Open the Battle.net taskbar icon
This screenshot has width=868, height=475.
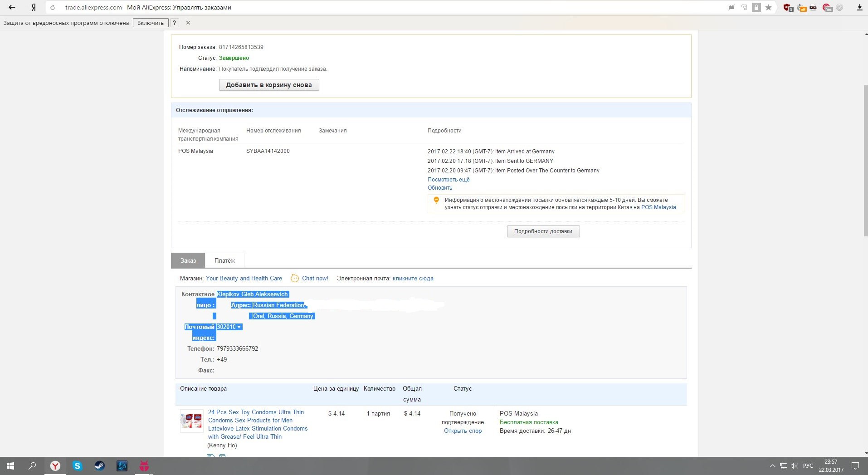tap(122, 466)
